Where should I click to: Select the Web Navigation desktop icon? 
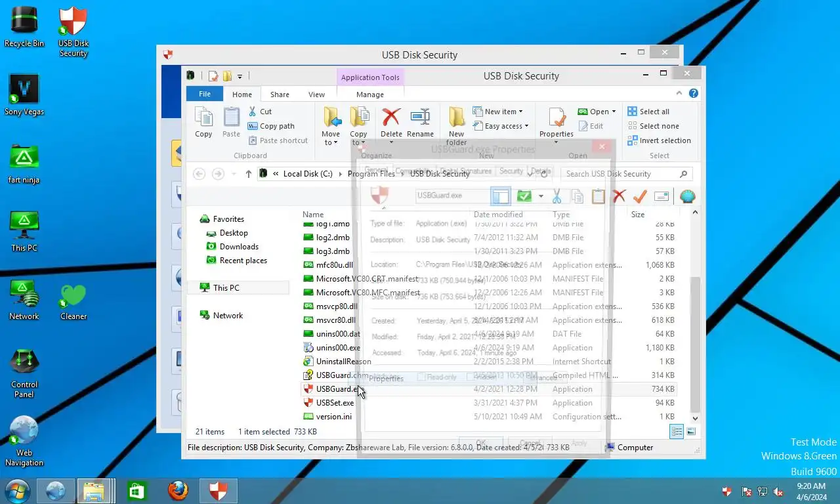click(x=24, y=441)
